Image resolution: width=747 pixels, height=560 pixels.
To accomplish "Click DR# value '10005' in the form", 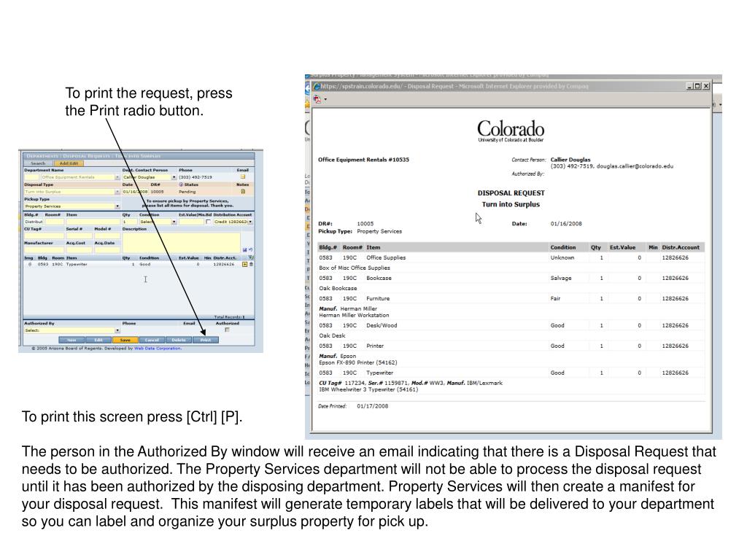I will (x=158, y=192).
